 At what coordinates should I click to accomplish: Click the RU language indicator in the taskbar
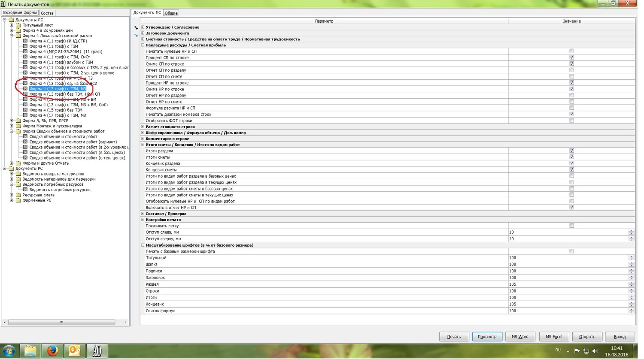click(x=558, y=350)
